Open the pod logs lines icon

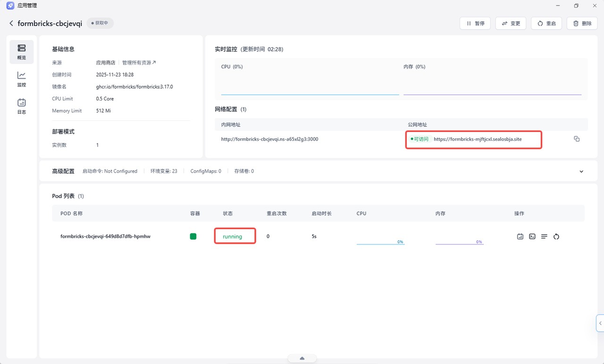point(544,236)
